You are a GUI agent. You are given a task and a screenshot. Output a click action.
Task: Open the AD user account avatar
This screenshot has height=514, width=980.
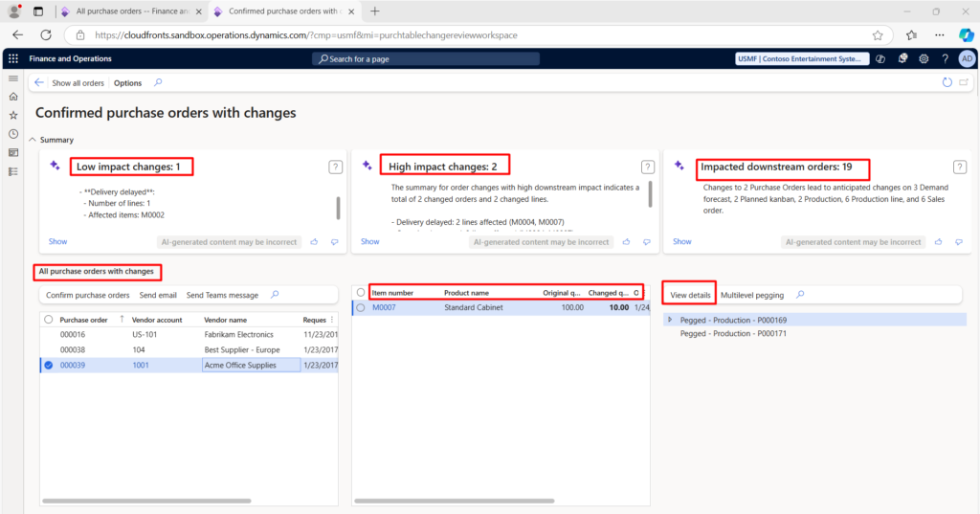pyautogui.click(x=967, y=58)
